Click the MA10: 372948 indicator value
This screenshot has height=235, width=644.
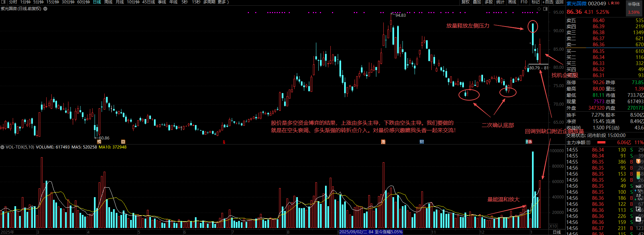pyautogui.click(x=113, y=147)
